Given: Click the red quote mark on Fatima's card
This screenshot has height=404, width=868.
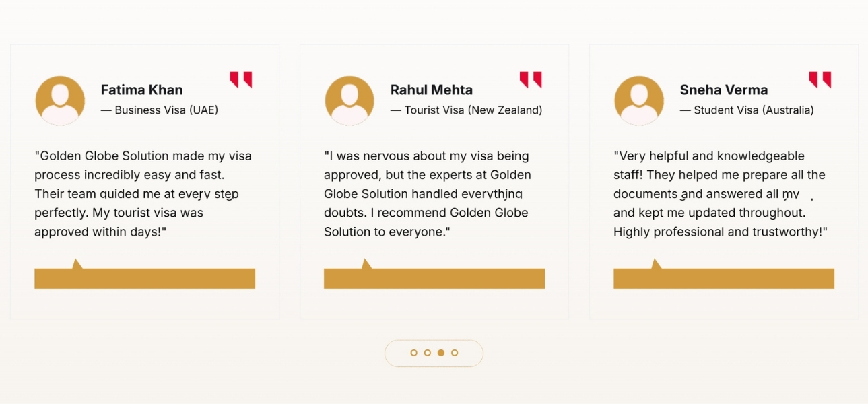Looking at the screenshot, I should point(240,79).
